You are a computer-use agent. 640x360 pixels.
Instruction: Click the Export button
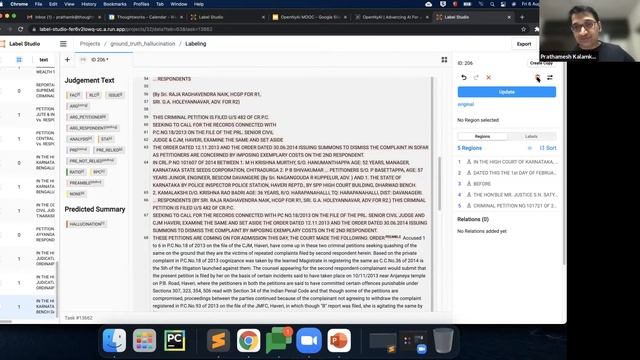pyautogui.click(x=524, y=44)
